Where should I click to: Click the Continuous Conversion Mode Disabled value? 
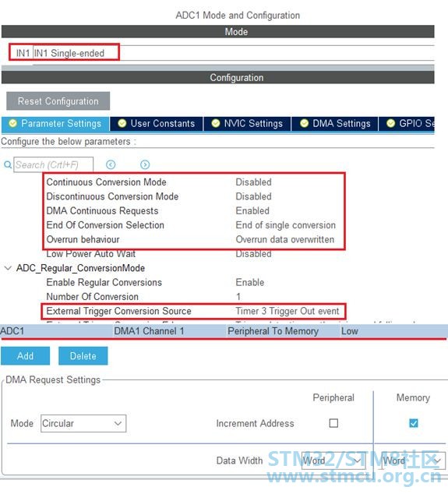[x=254, y=182]
